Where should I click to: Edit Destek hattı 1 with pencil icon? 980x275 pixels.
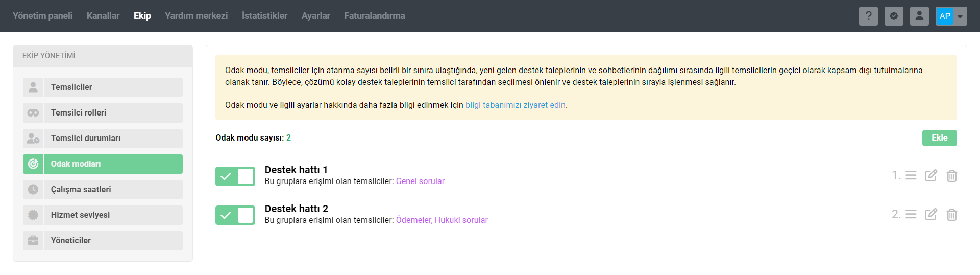931,175
